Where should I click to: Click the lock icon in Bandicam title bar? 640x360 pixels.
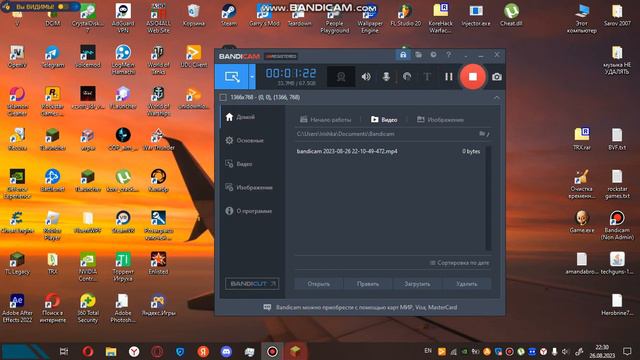[x=403, y=55]
